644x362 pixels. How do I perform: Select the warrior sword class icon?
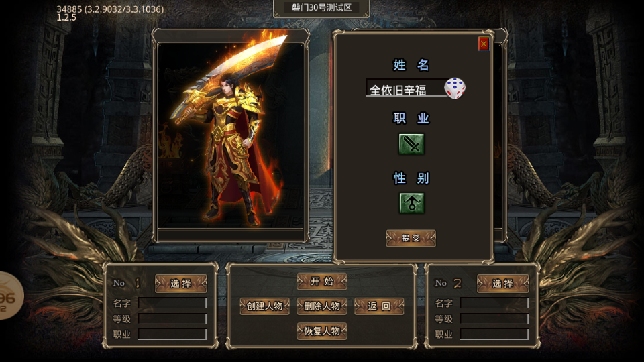point(411,144)
